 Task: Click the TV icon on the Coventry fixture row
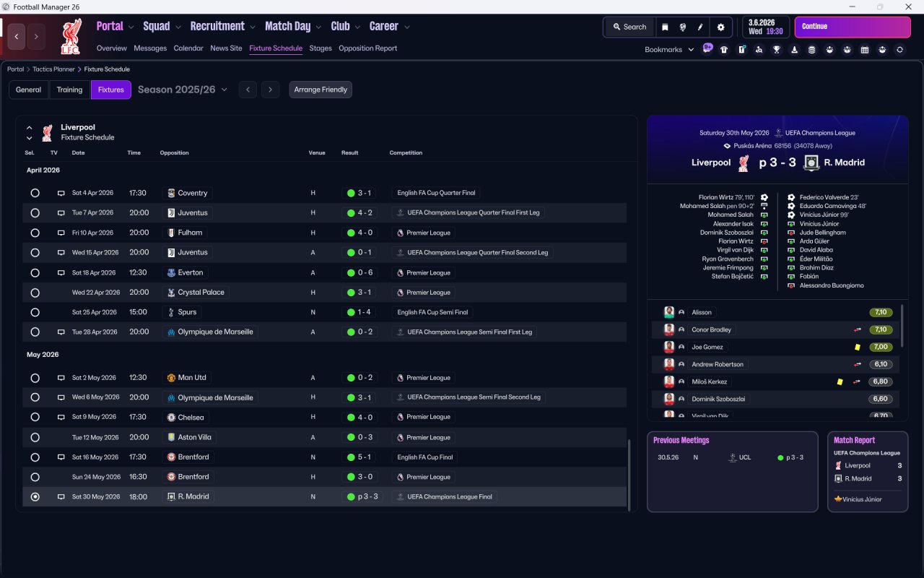point(61,194)
